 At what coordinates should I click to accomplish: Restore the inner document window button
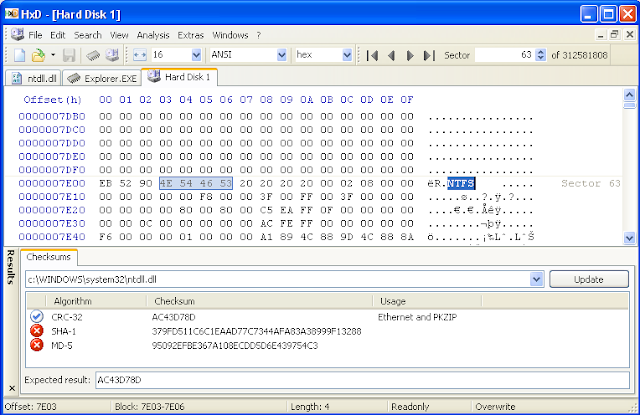click(615, 34)
